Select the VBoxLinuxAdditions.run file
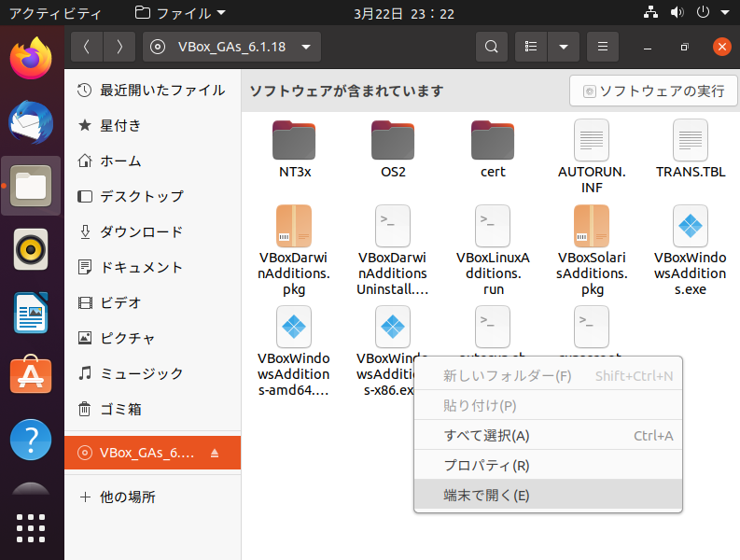740x560 pixels. [493, 251]
